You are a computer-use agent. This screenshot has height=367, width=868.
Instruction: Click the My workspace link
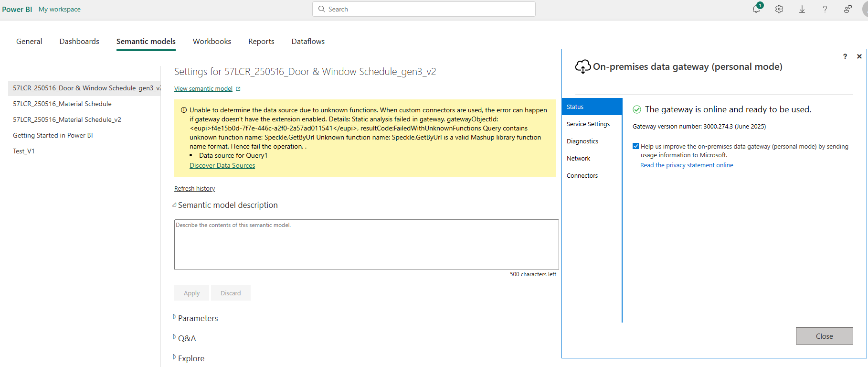coord(59,9)
